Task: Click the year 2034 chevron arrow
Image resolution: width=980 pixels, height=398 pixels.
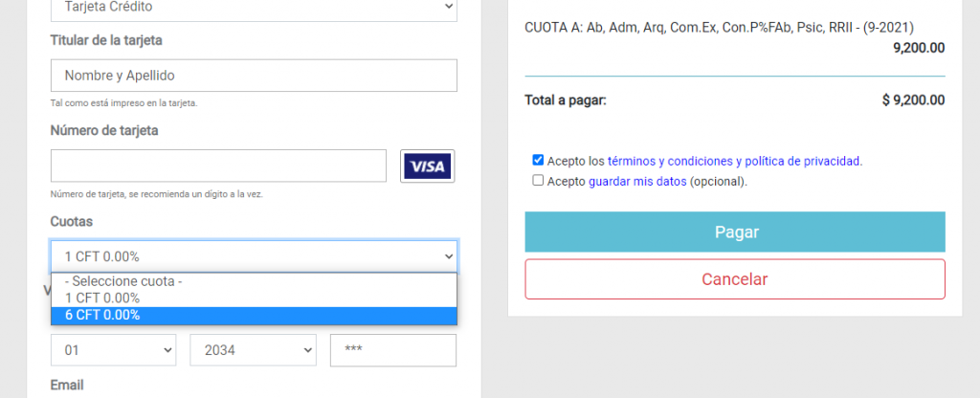Action: tap(307, 350)
